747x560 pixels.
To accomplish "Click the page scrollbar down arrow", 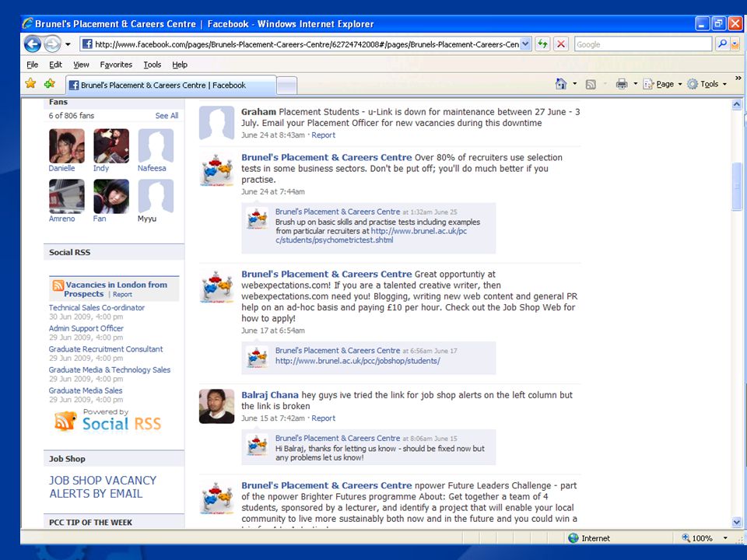I will pos(737,523).
